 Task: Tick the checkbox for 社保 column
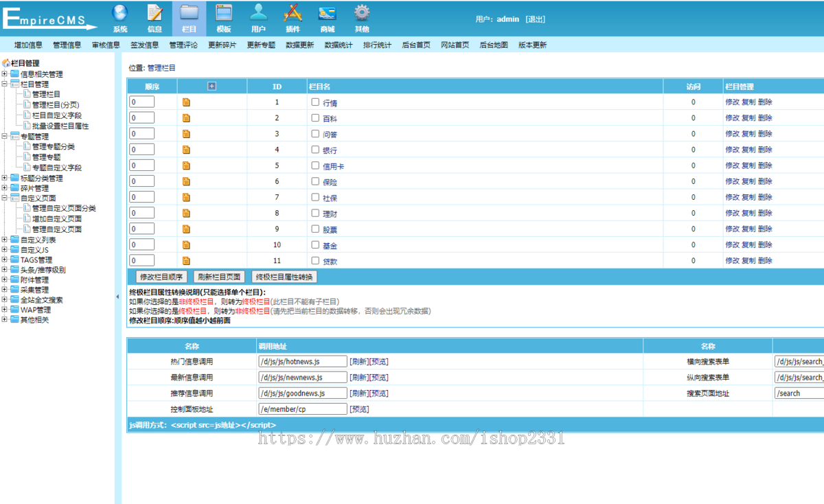pos(315,197)
